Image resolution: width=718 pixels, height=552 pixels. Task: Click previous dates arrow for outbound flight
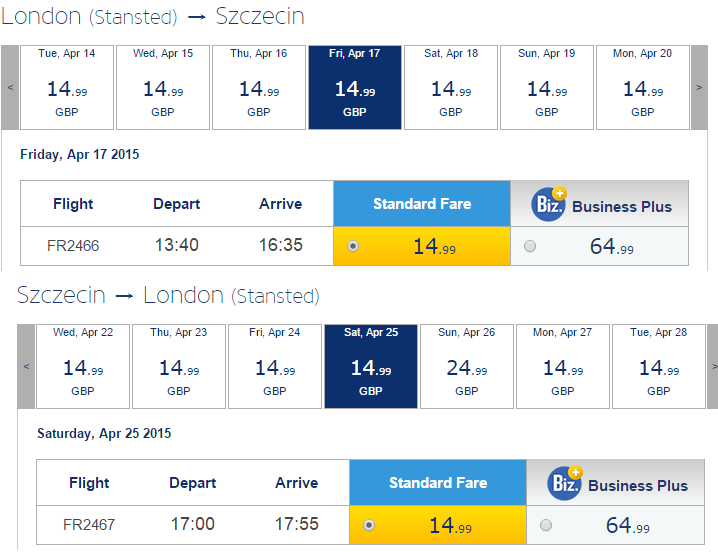click(10, 87)
